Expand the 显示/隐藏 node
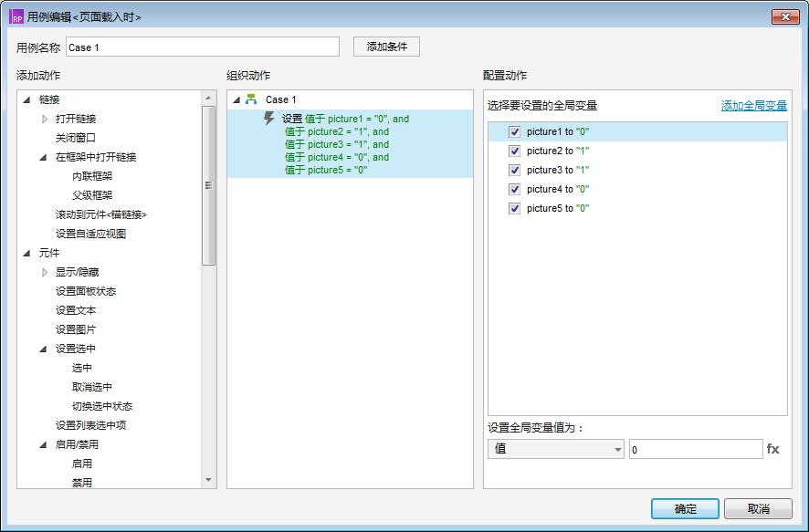Screen dimensions: 809x532 click(x=45, y=272)
